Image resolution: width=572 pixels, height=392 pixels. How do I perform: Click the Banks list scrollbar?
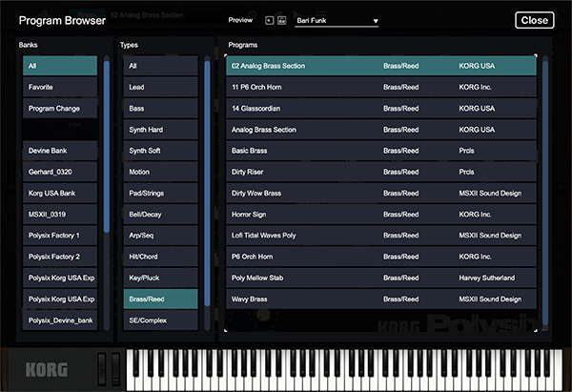pyautogui.click(x=107, y=146)
